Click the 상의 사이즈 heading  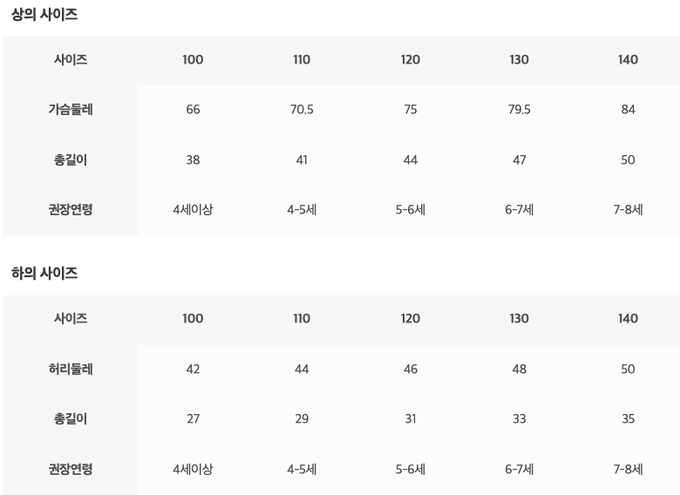pos(44,15)
